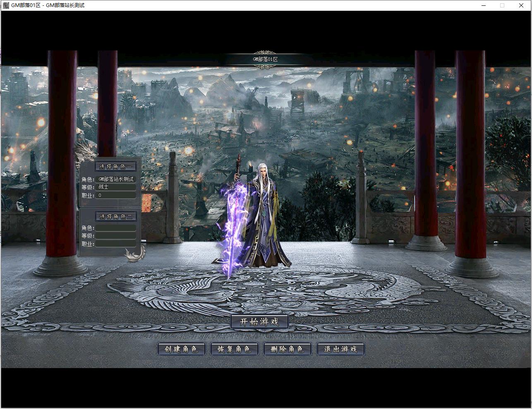532x409 pixels.
Task: Choose the 恢复角色 button
Action: tap(234, 349)
